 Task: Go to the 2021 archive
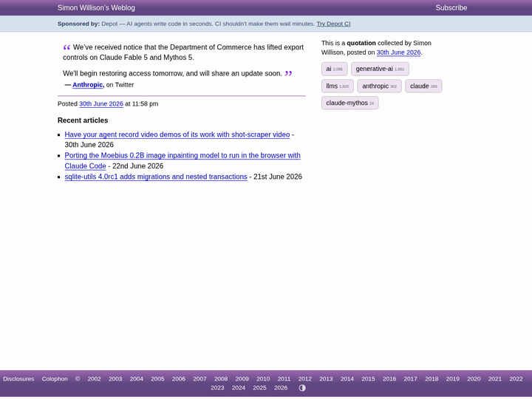pos(494,379)
